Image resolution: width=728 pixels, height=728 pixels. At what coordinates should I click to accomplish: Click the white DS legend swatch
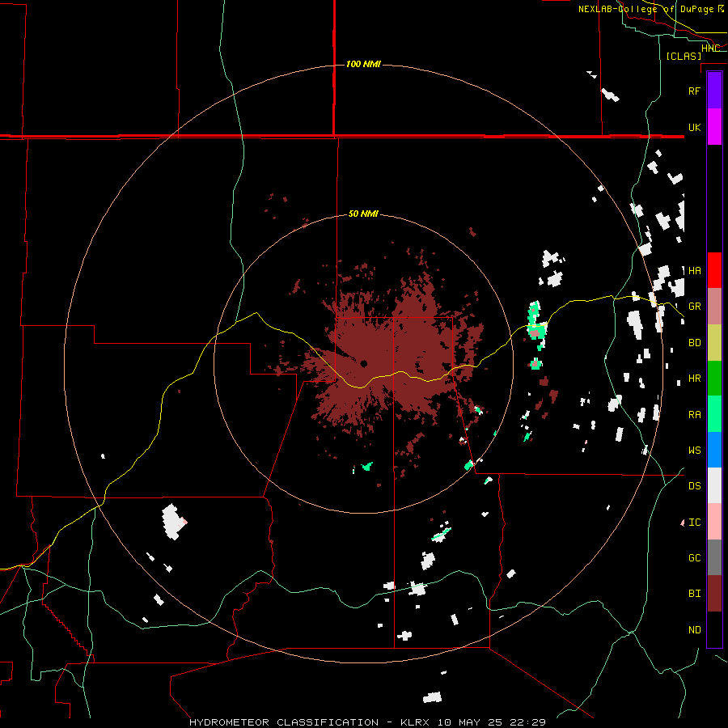pyautogui.click(x=714, y=485)
